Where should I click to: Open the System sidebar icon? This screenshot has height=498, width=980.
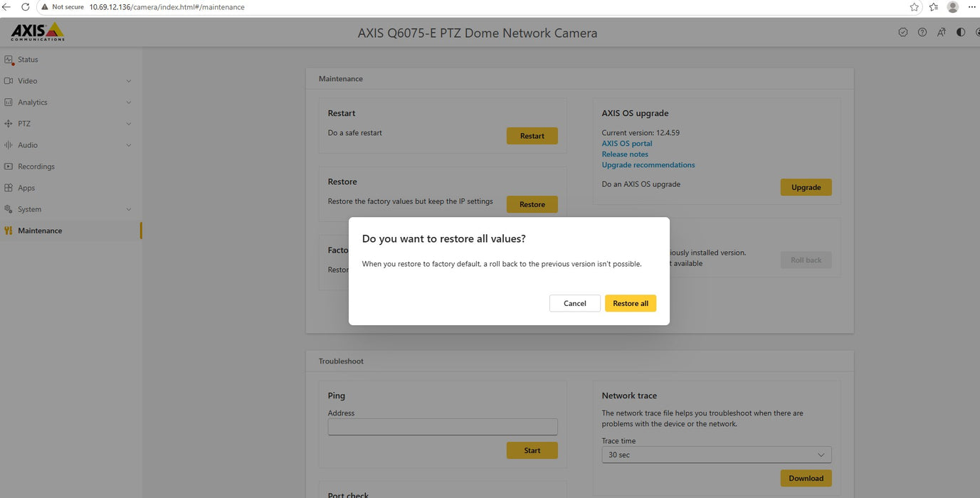[x=9, y=209]
